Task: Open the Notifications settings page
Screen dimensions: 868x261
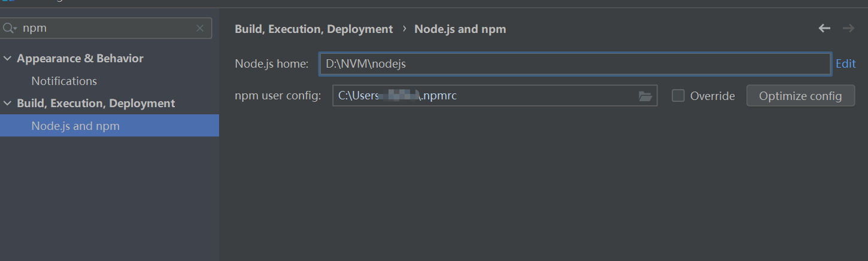Action: tap(64, 81)
